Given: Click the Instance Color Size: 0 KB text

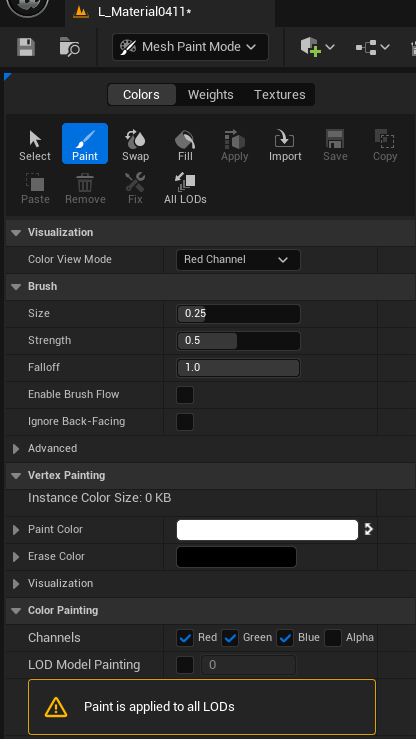Looking at the screenshot, I should point(99,498).
